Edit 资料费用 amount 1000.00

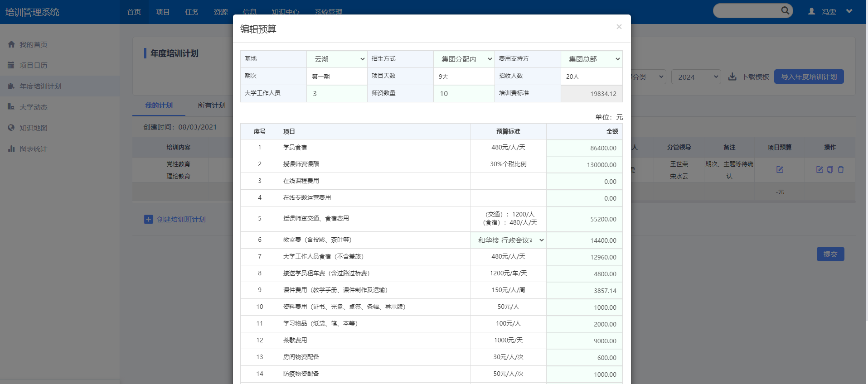(584, 307)
